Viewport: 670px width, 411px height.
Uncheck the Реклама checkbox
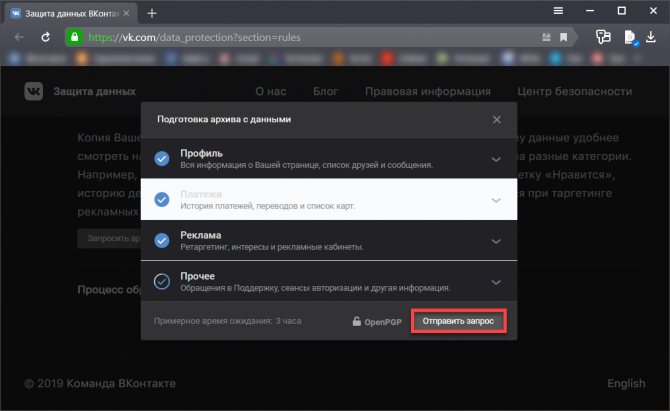pos(162,241)
